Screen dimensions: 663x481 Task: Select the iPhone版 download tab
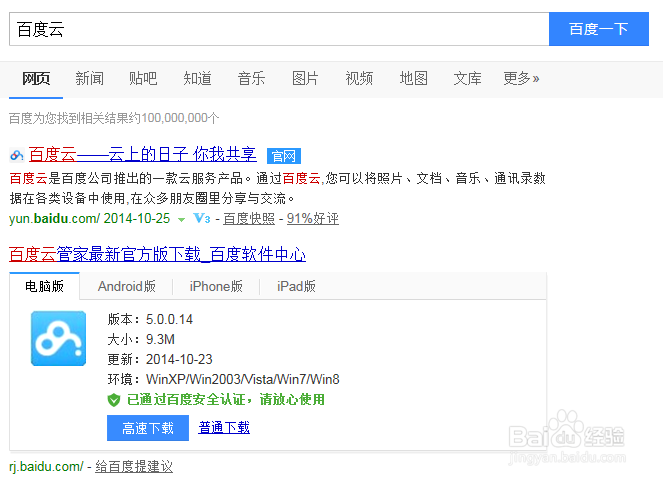coord(216,286)
